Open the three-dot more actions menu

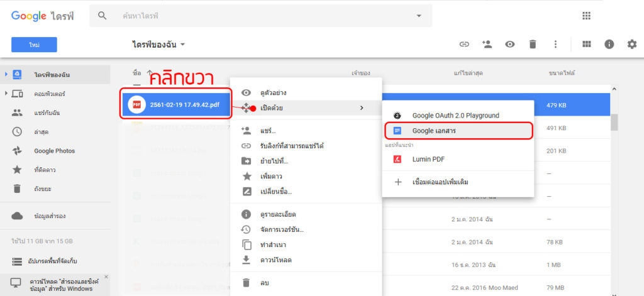(555, 45)
